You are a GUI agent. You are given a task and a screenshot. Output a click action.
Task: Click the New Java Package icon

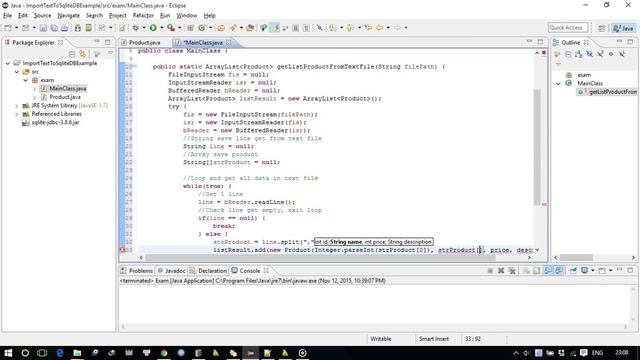coord(190,28)
